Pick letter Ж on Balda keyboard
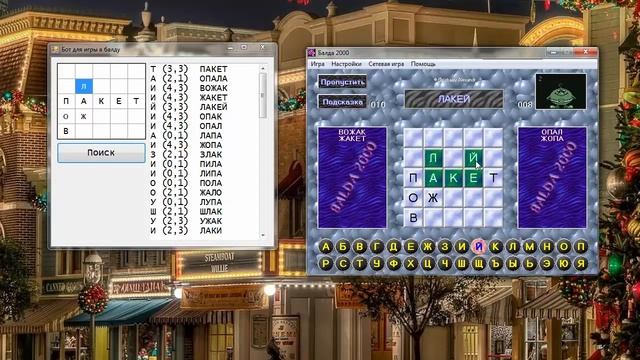Image resolution: width=640 pixels, height=360 pixels. (428, 247)
